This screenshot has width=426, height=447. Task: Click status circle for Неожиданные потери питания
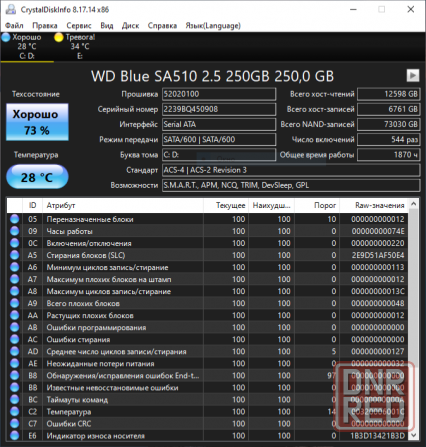pyautogui.click(x=14, y=363)
